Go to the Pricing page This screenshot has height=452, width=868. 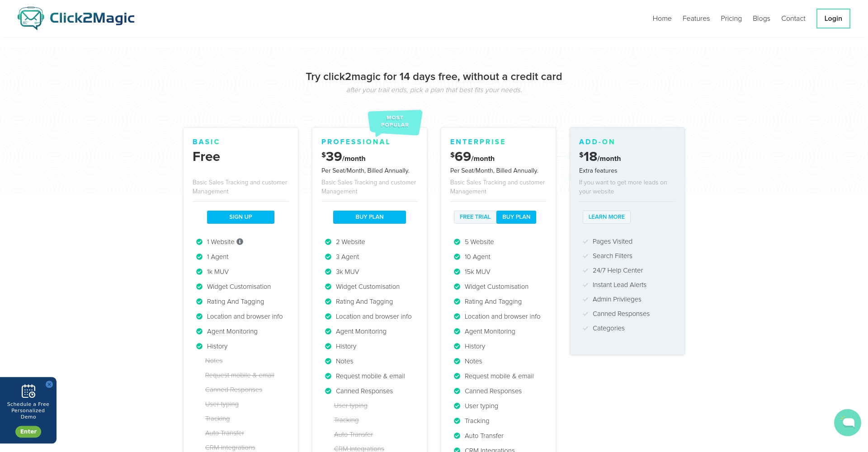[731, 19]
